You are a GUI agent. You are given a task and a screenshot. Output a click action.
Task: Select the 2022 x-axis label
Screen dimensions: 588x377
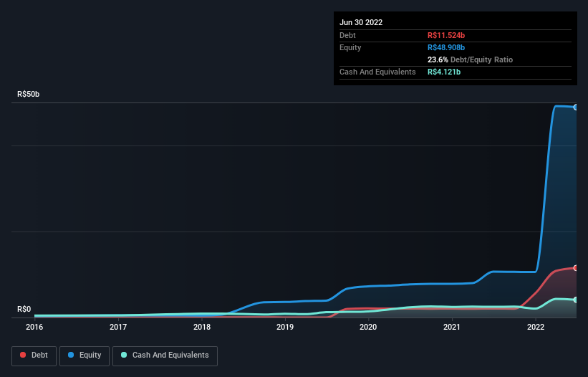pos(536,327)
